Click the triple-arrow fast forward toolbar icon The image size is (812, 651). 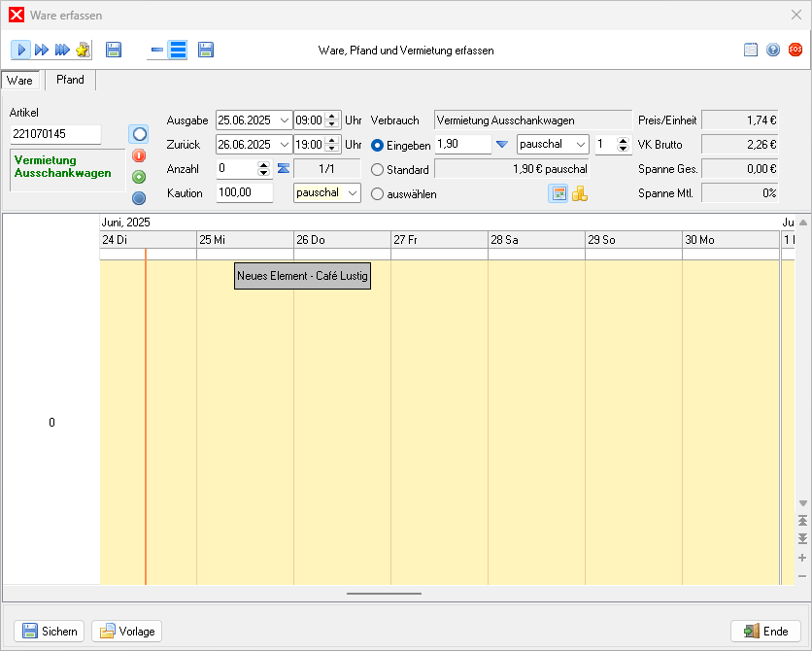[x=42, y=50]
